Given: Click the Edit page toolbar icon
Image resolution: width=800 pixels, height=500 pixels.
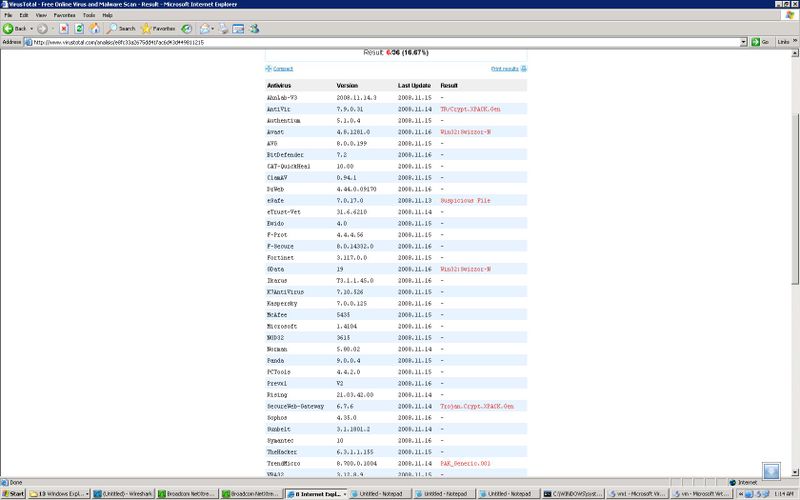Looking at the screenshot, I should pyautogui.click(x=238, y=29).
